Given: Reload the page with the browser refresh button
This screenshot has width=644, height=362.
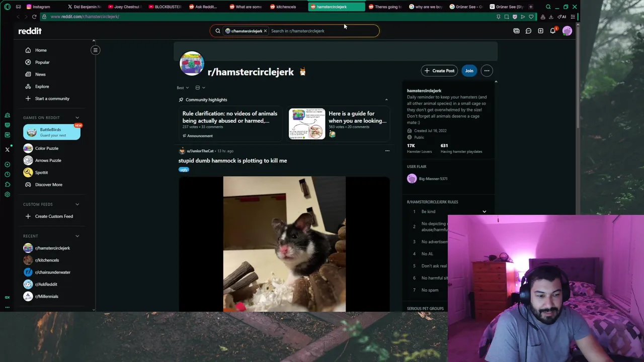Looking at the screenshot, I should click(x=34, y=17).
